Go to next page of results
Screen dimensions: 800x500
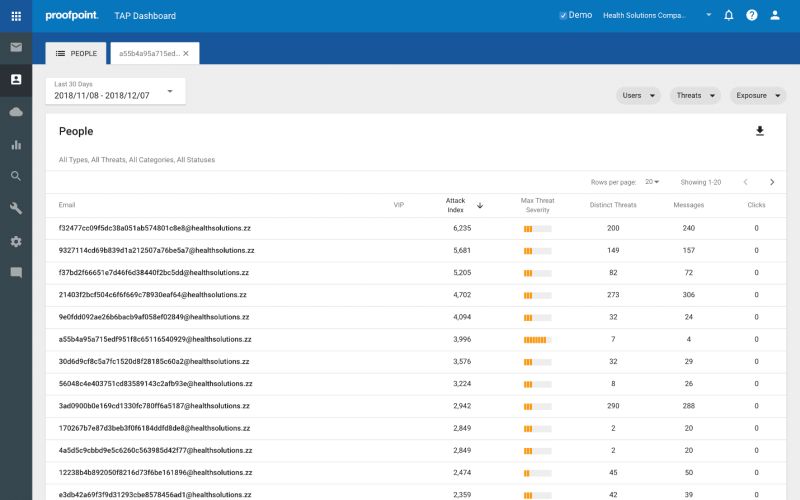[772, 182]
